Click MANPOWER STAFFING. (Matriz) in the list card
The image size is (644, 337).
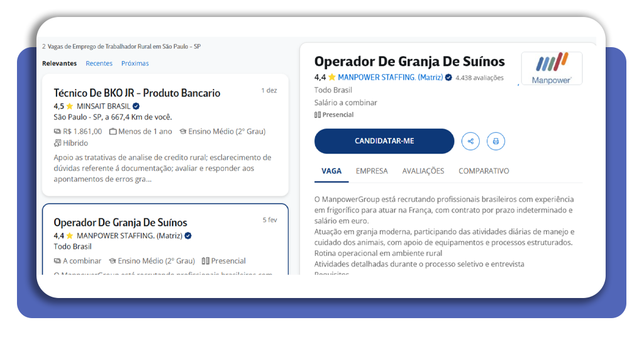coord(130,236)
